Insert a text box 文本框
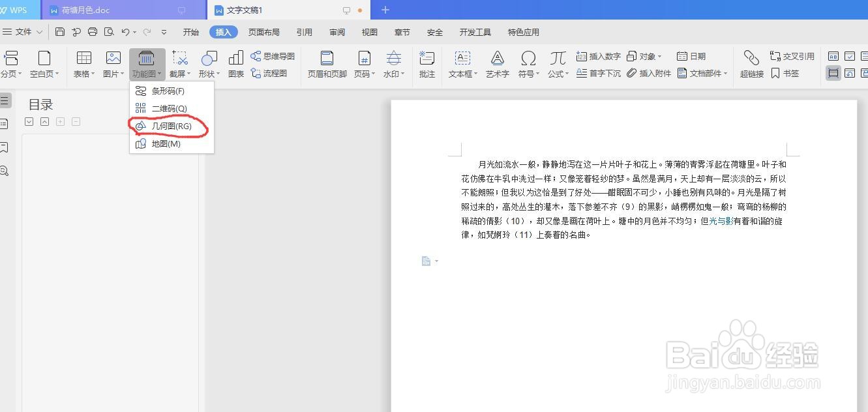Screen dimensions: 868x412 click(463, 65)
